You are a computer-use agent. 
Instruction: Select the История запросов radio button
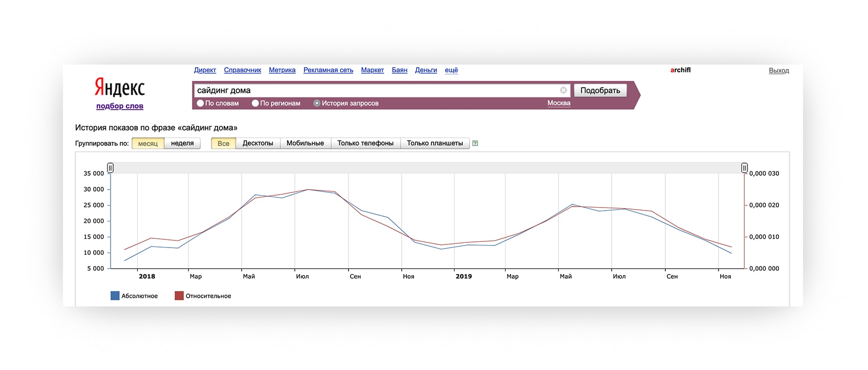point(317,103)
